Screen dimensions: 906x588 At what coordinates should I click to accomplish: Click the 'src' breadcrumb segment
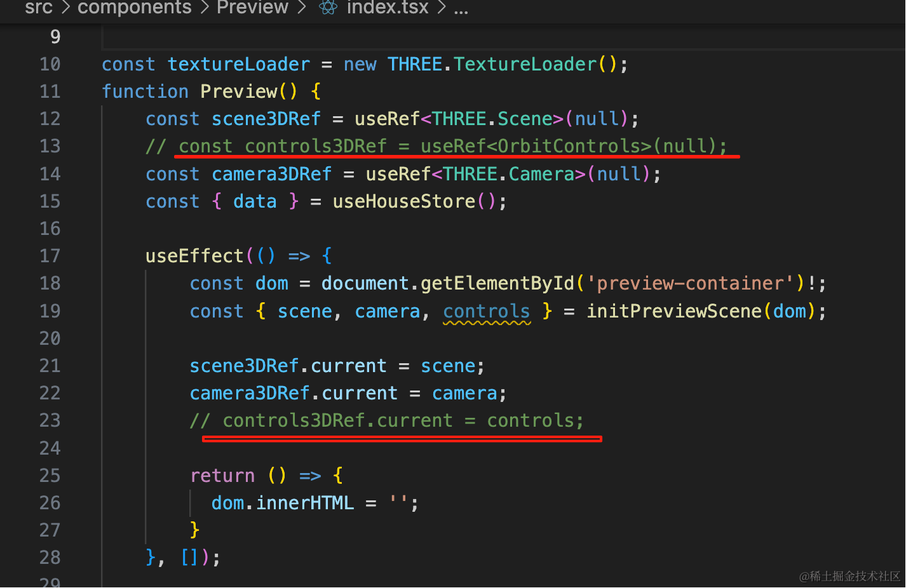coord(38,8)
